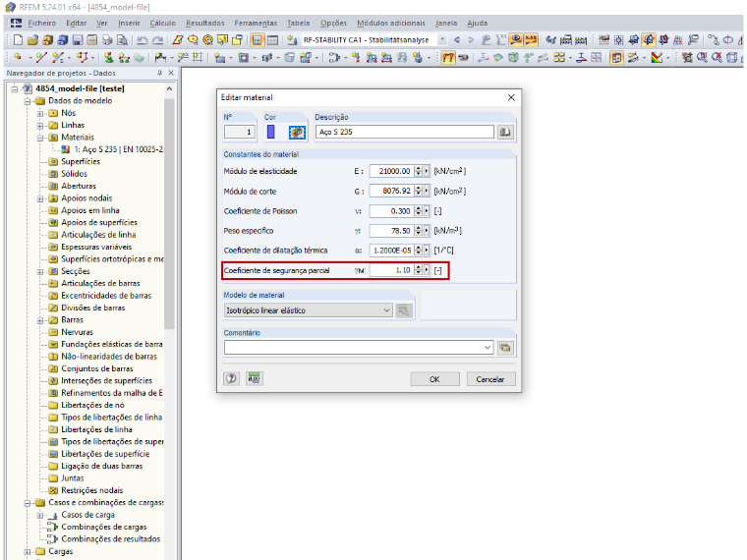Open a file with the folder icon
The image size is (747, 560).
pyautogui.click(x=32, y=40)
